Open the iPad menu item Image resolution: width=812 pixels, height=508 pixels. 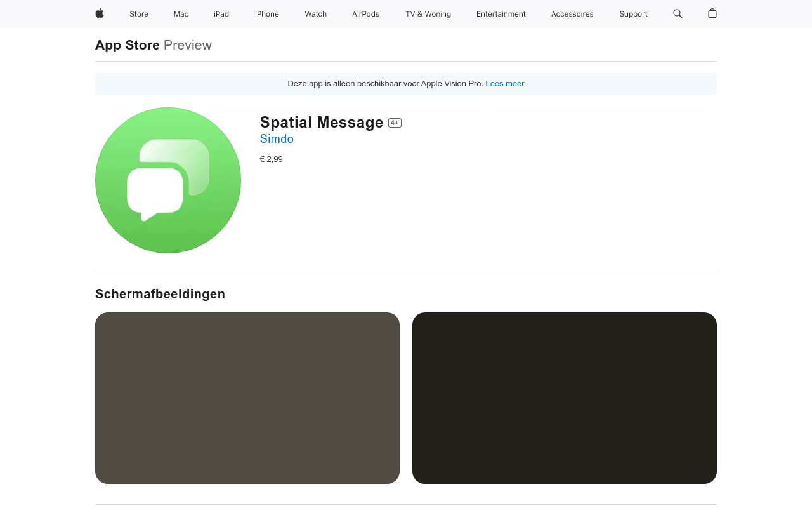coord(221,14)
